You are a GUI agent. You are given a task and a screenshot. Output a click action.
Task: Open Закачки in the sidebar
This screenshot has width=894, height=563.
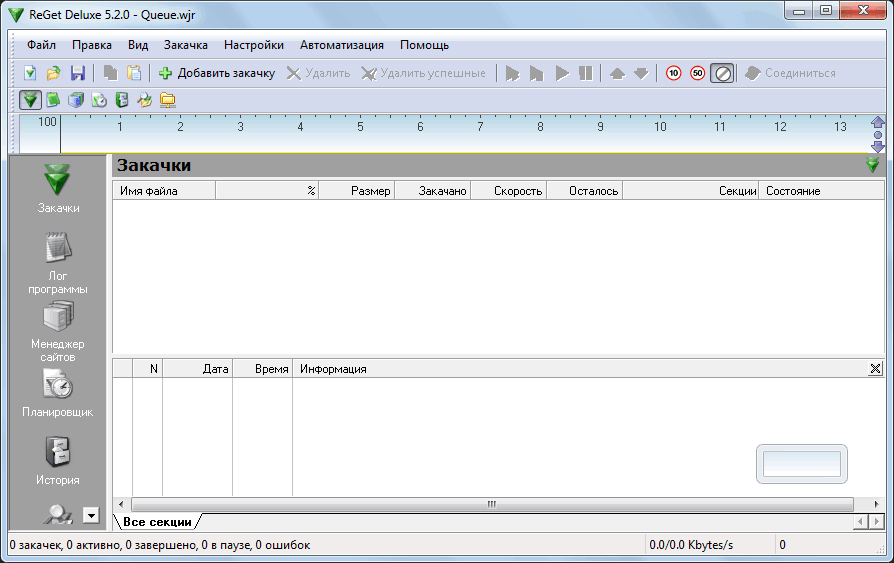[58, 188]
